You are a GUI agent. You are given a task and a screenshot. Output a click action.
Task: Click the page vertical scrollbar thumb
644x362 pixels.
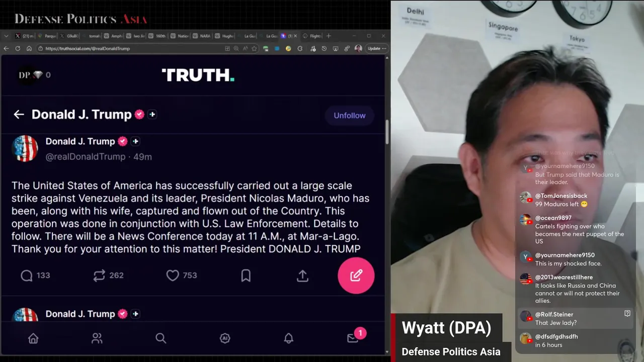(387, 132)
